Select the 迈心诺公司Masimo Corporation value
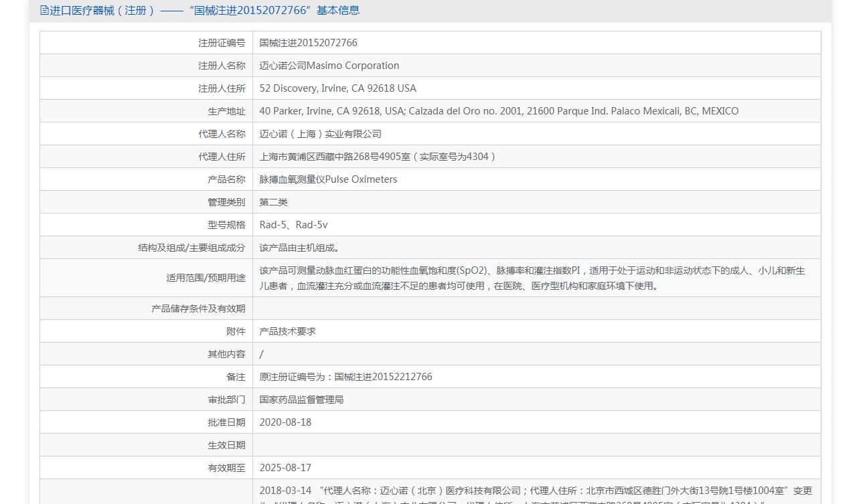 [329, 66]
